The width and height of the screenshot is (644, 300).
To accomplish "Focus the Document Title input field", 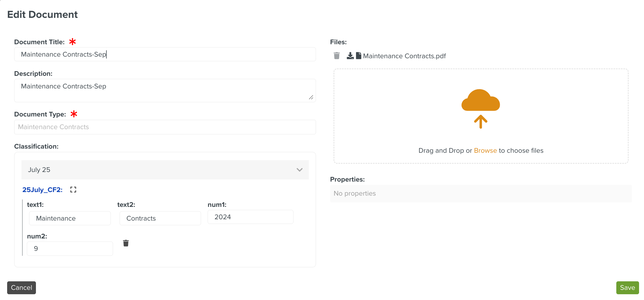I will tap(165, 54).
